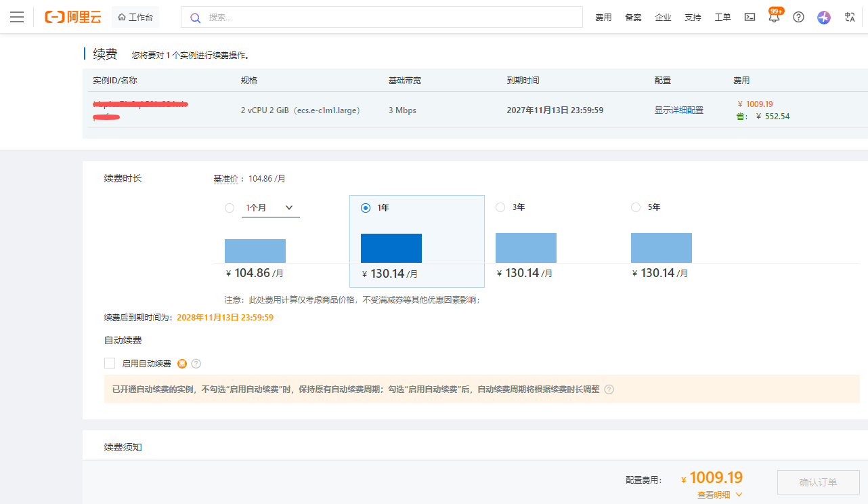Open the hamburger navigation menu
Image resolution: width=868 pixels, height=504 pixels.
coord(17,17)
